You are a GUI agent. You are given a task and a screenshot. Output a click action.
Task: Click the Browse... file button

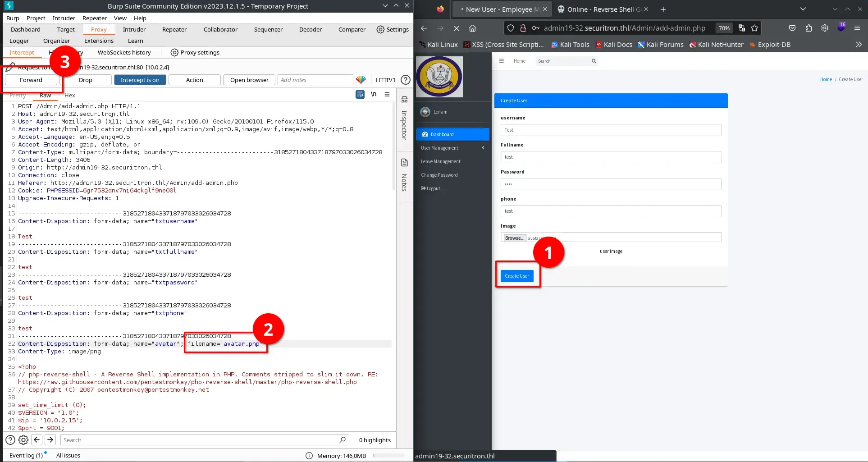(x=514, y=238)
